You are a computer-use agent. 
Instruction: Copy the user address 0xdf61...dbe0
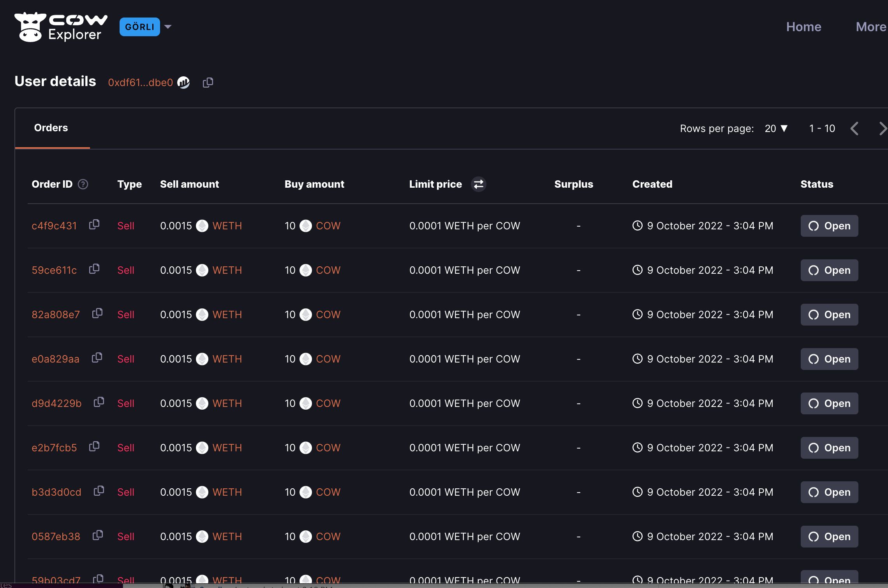point(208,82)
